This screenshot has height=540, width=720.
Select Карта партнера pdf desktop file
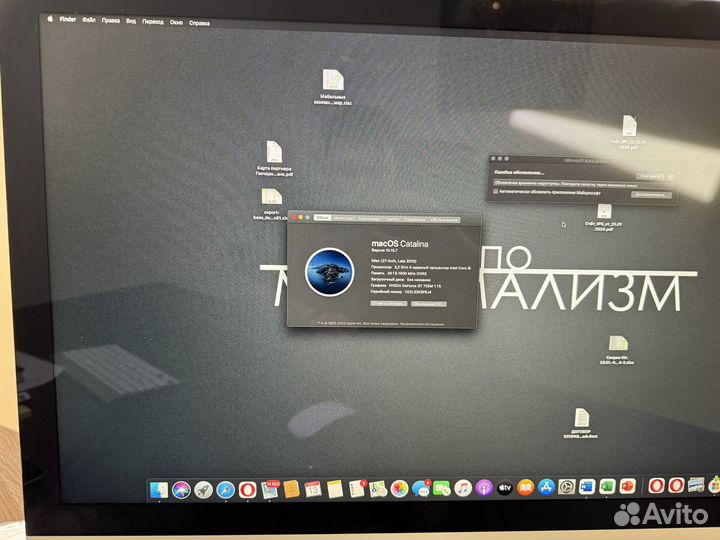pos(274,158)
